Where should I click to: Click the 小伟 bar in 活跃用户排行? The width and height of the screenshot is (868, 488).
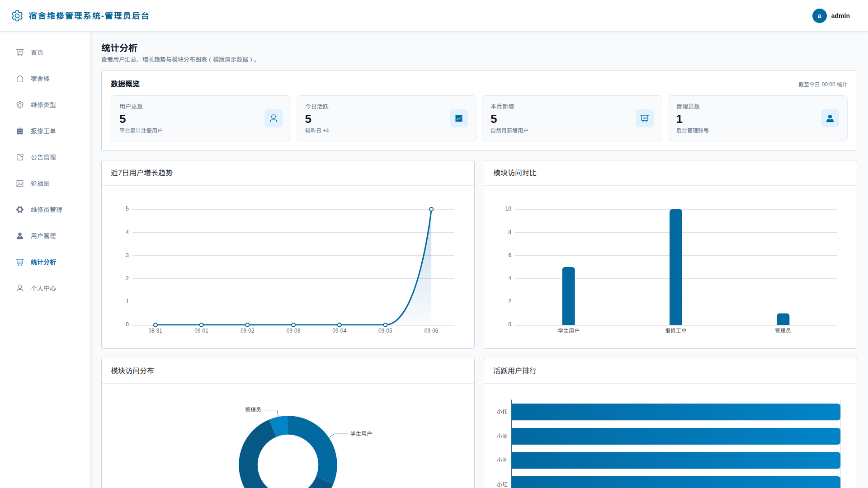coord(676,412)
